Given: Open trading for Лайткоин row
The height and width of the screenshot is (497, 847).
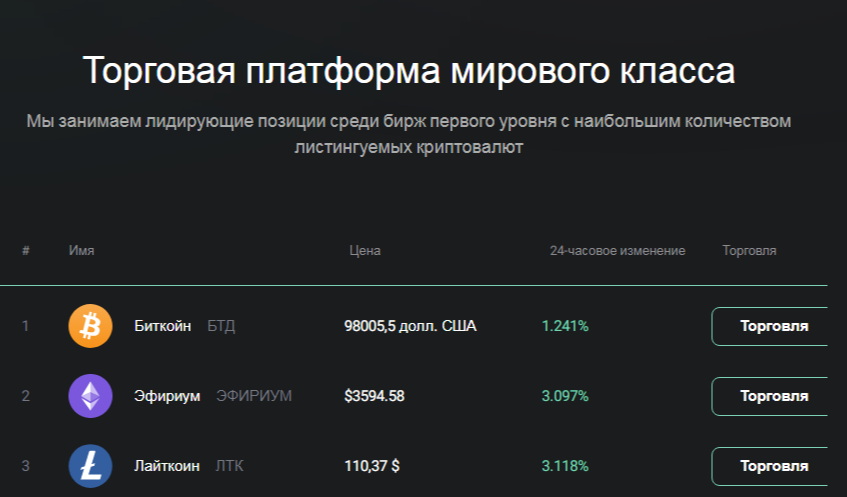Looking at the screenshot, I should click(x=770, y=466).
